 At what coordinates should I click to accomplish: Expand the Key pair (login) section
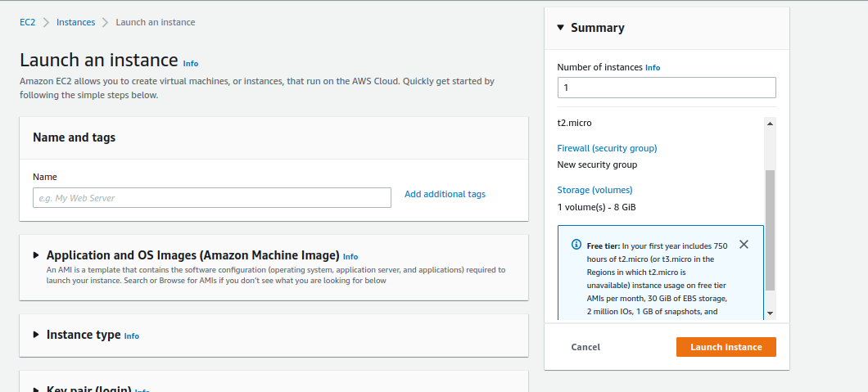pyautogui.click(x=36, y=390)
